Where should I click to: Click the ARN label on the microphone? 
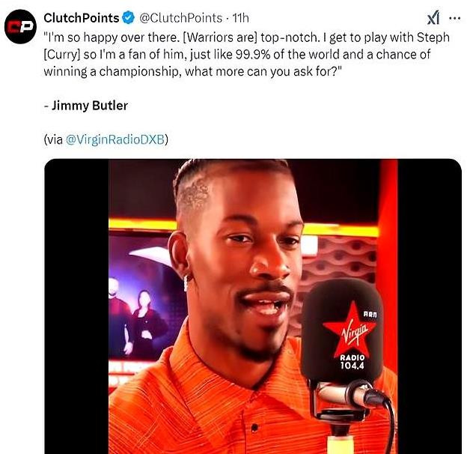coord(370,315)
